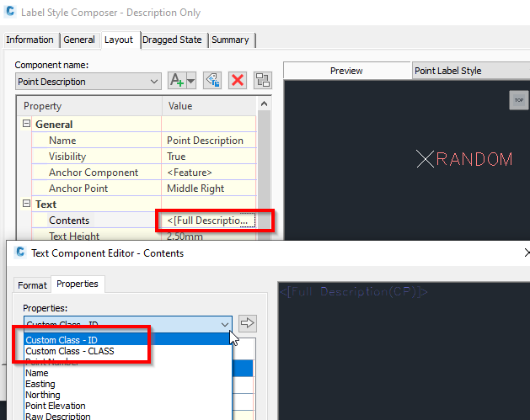Click the TOP view cube in the preview
This screenshot has height=420, width=530.
click(519, 100)
